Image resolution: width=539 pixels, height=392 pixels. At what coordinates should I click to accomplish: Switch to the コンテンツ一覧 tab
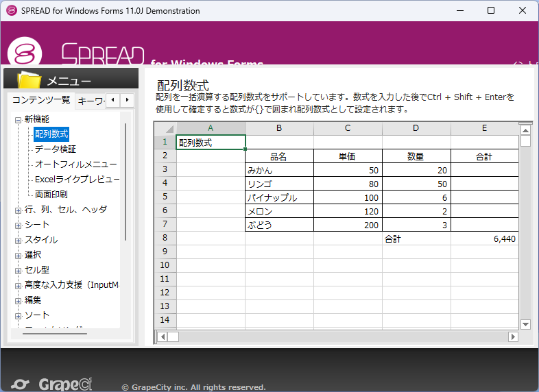(41, 100)
